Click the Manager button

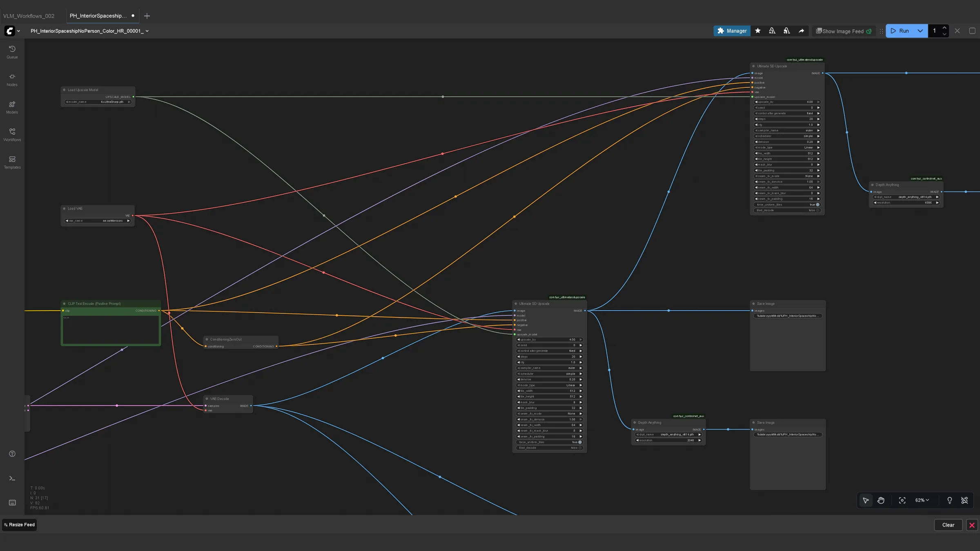click(x=732, y=31)
